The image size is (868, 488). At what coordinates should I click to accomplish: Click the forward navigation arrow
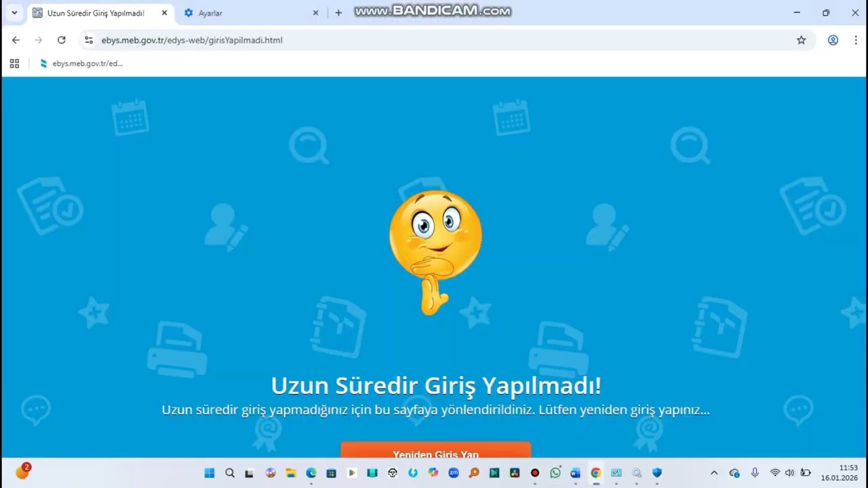39,40
